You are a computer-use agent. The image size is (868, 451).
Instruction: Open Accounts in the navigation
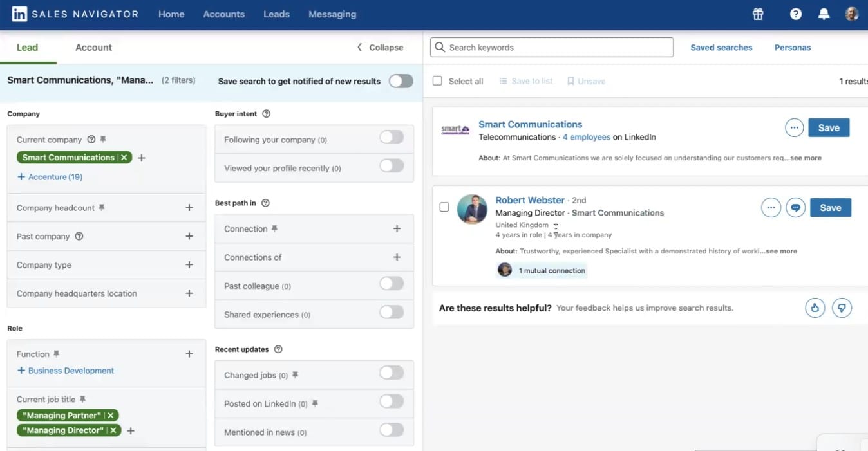224,14
